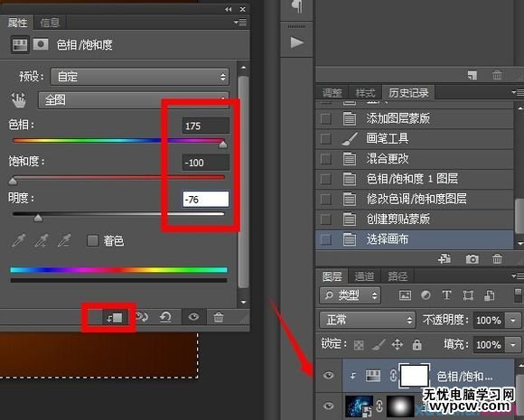Select the on-image targeted adjustment hand tool
This screenshot has width=524, height=420.
point(19,100)
